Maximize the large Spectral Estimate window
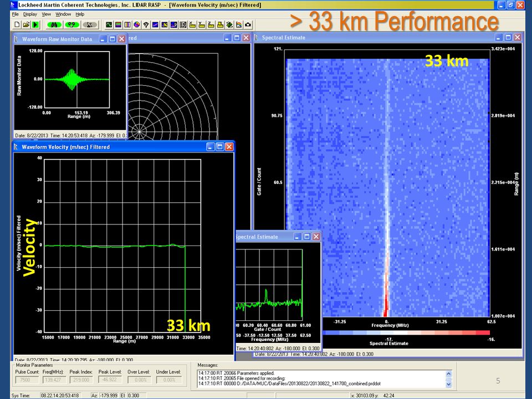This screenshot has width=532, height=399. [x=508, y=38]
